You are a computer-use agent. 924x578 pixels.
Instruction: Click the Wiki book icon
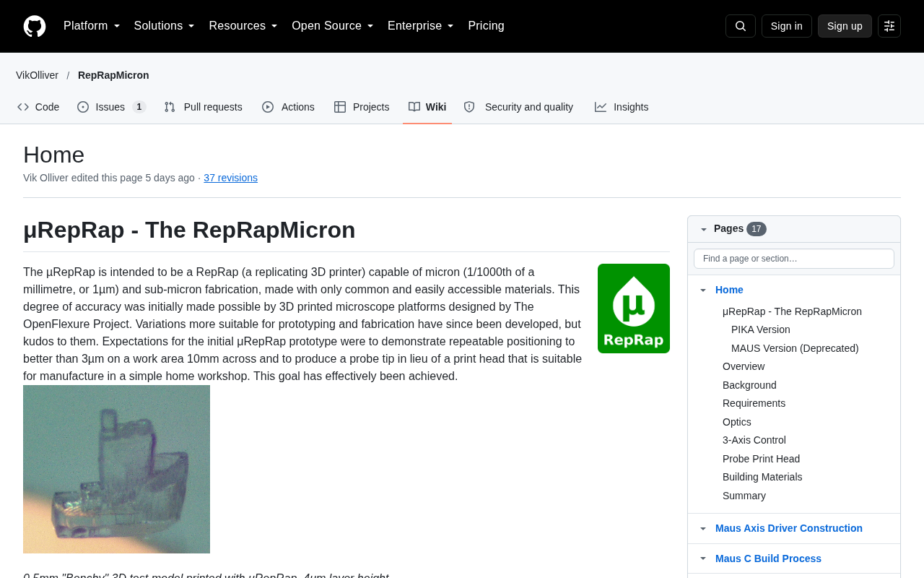click(x=414, y=107)
